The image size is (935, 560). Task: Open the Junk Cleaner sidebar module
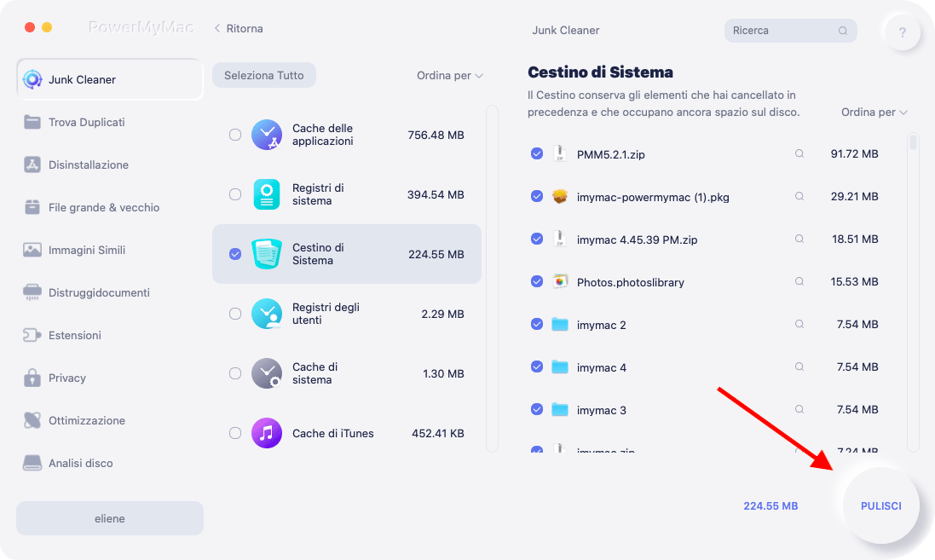coord(110,79)
